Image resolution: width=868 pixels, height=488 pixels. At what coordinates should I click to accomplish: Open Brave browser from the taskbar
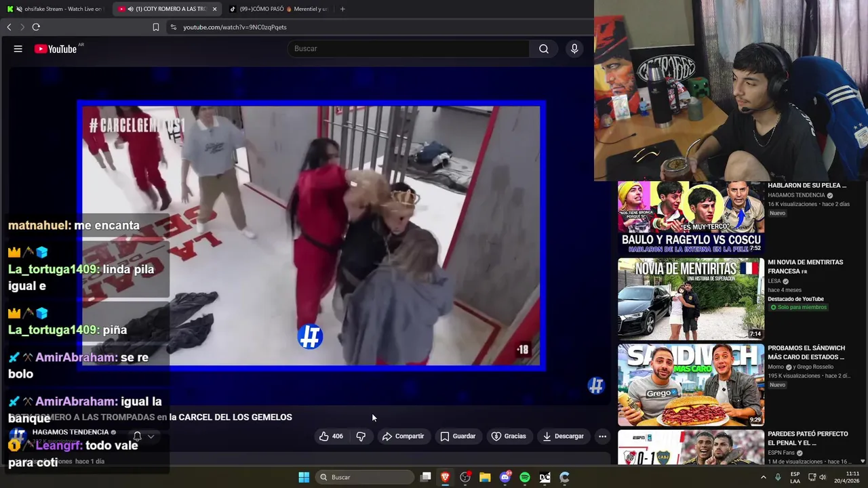click(x=446, y=477)
